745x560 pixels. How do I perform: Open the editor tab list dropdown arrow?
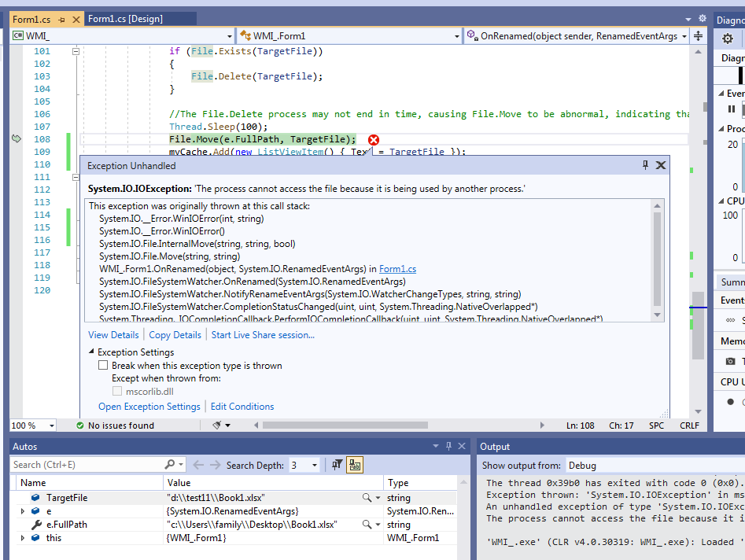(x=688, y=20)
